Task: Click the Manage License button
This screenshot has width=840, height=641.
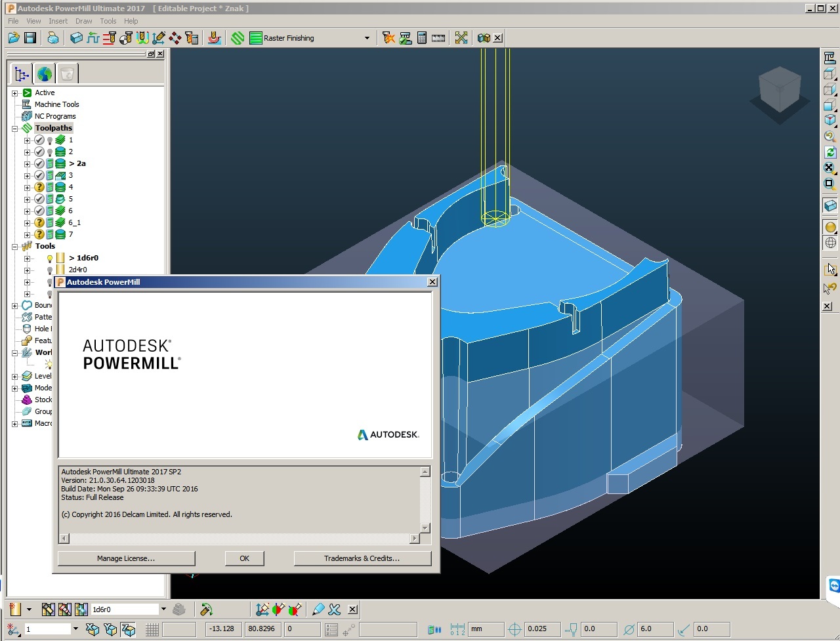Action: [x=126, y=558]
